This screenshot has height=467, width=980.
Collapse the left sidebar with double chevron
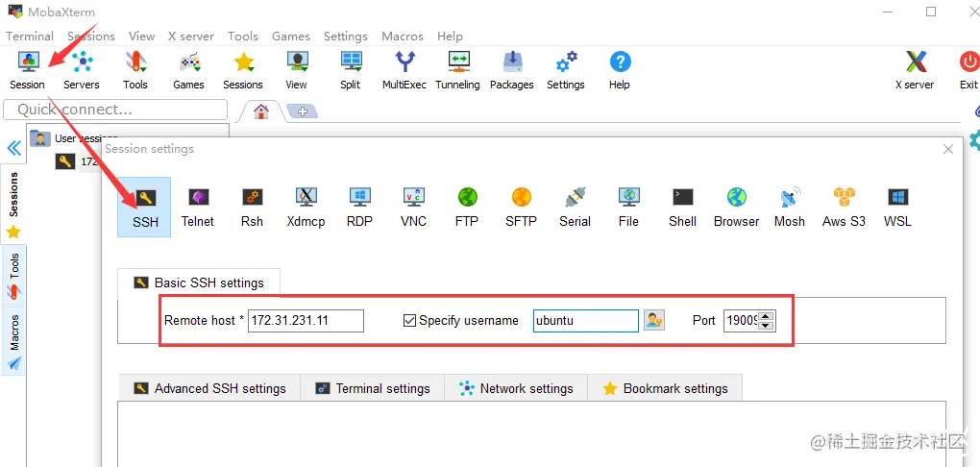pos(13,148)
